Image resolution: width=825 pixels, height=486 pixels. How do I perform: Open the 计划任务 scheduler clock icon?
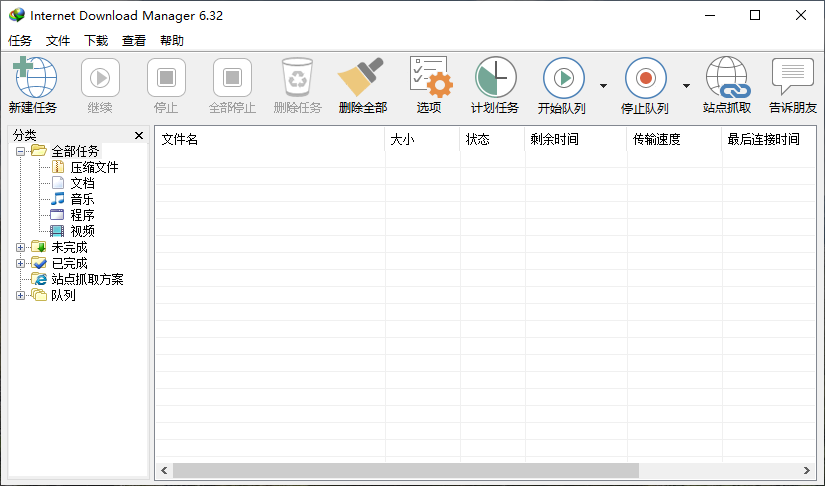pyautogui.click(x=496, y=77)
